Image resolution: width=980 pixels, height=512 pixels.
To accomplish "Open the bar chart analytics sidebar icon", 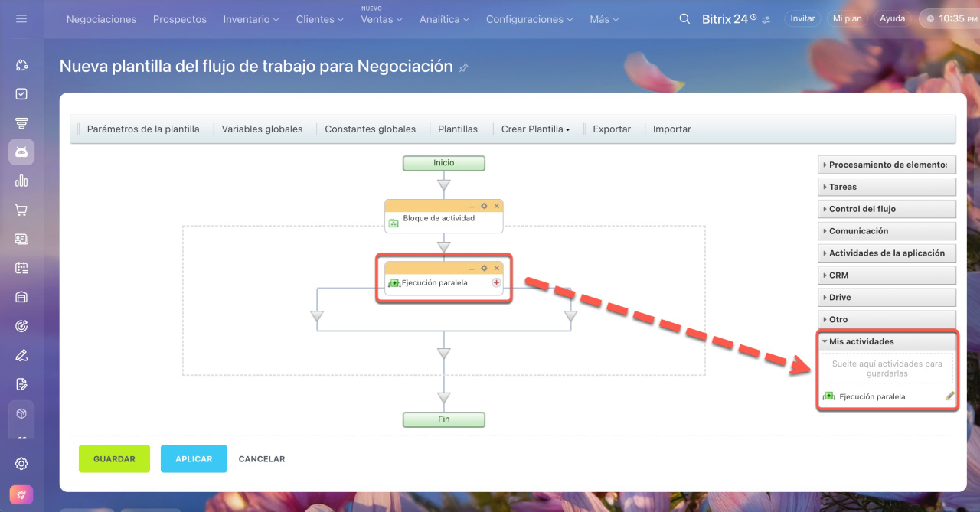I will click(x=21, y=181).
